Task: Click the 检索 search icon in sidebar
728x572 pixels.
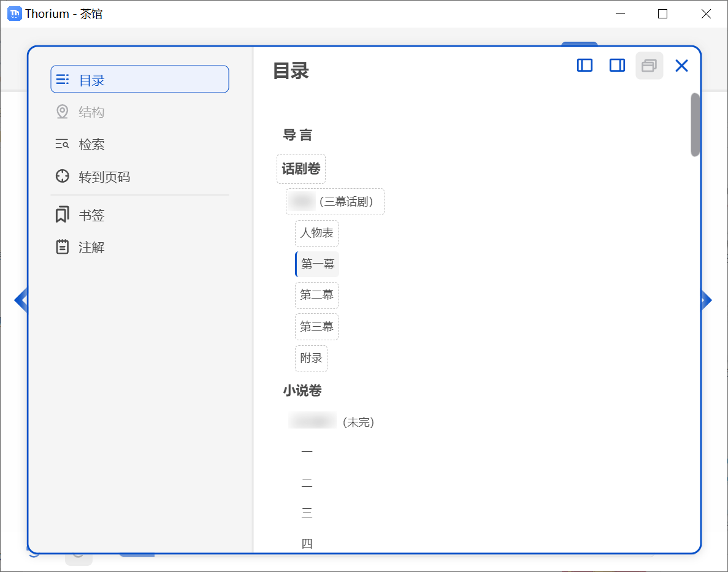Action: pos(62,143)
